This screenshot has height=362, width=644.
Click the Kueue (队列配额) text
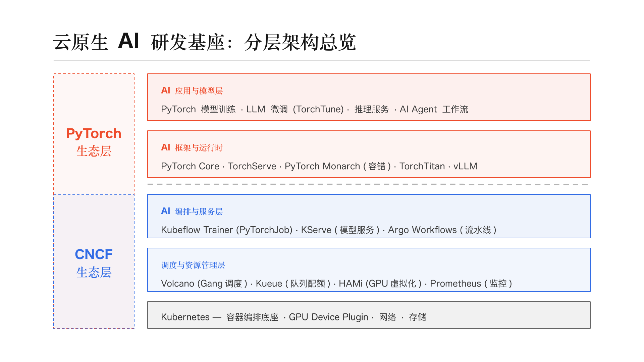[x=293, y=284]
